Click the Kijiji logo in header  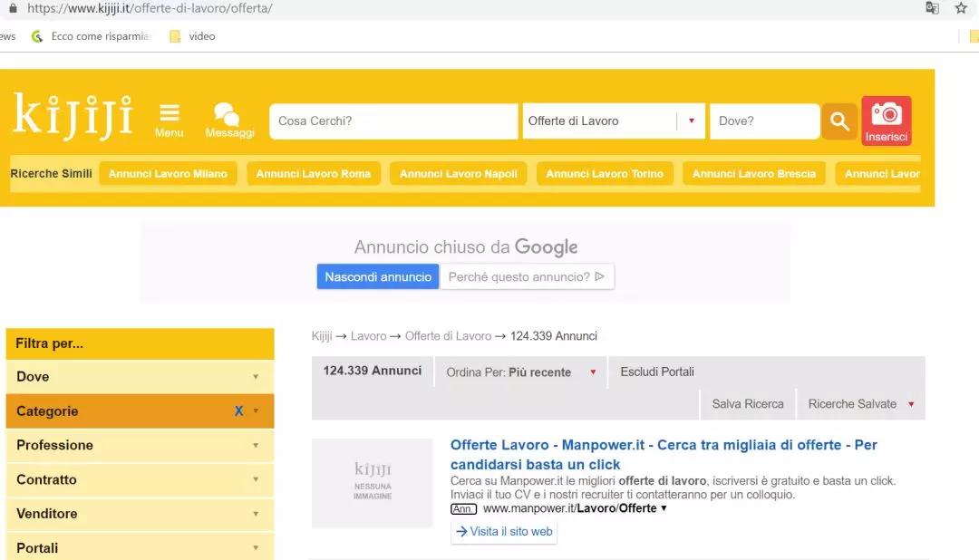click(x=73, y=117)
